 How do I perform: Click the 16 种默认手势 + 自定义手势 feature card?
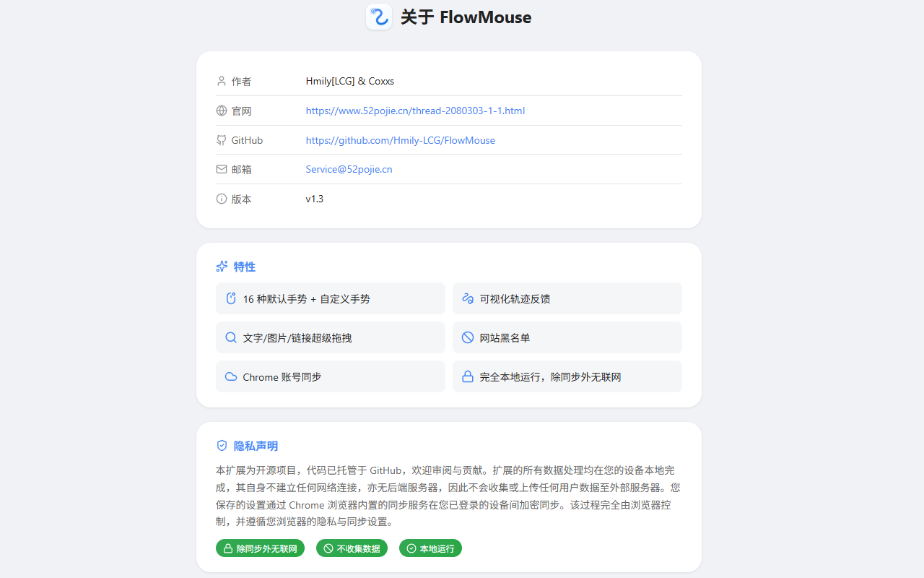pyautogui.click(x=331, y=298)
